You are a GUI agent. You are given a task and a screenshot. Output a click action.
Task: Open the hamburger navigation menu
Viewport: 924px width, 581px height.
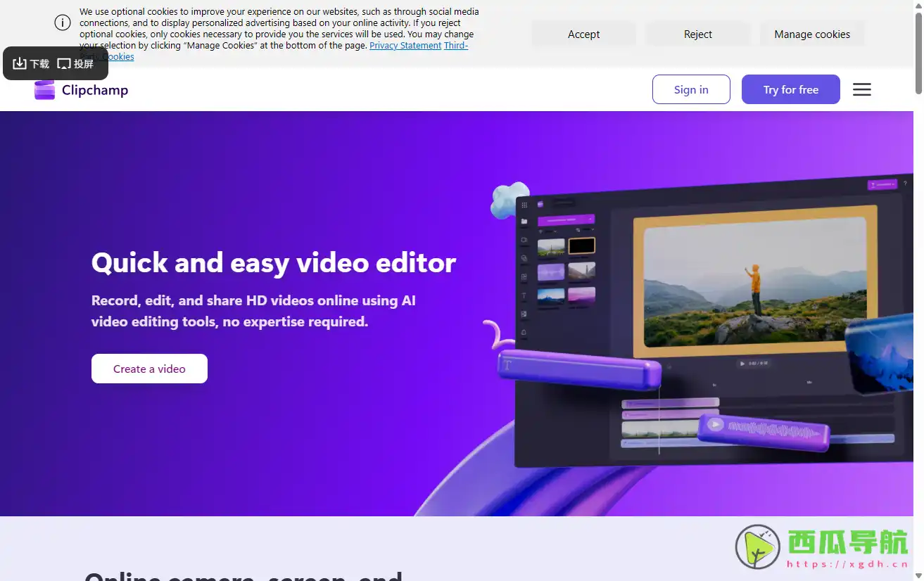[861, 89]
